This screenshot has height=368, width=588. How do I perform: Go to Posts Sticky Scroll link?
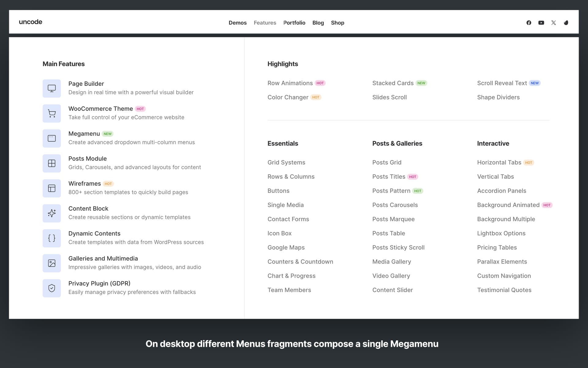398,247
